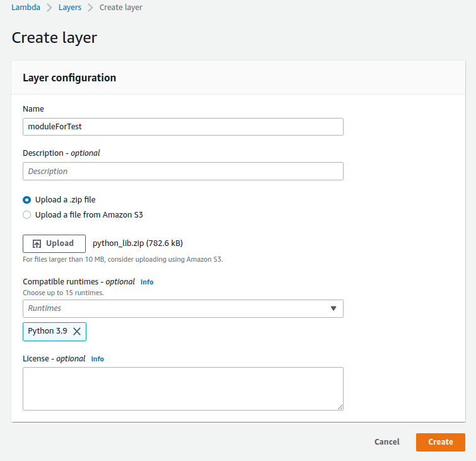Cancel layer creation

click(x=386, y=442)
